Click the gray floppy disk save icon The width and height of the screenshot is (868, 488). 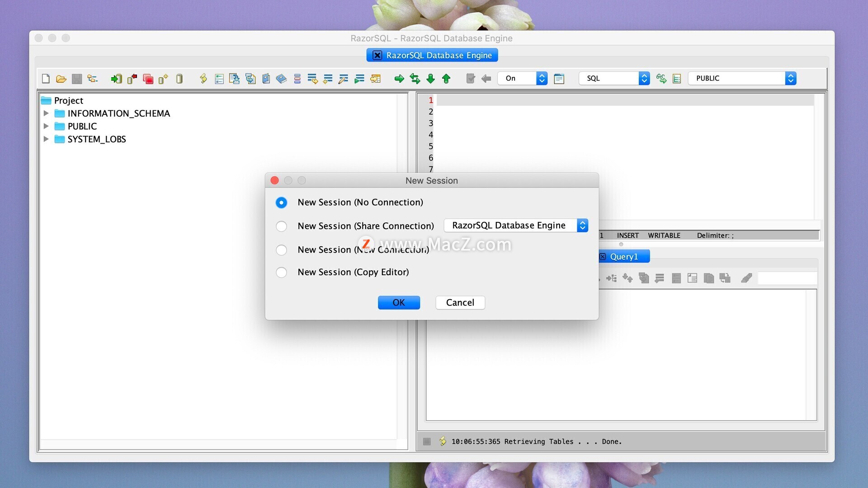(77, 79)
